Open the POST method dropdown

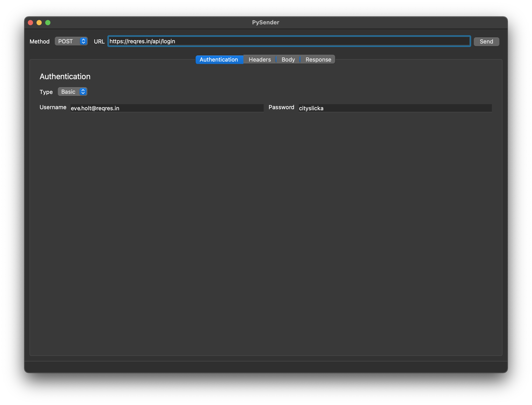71,41
